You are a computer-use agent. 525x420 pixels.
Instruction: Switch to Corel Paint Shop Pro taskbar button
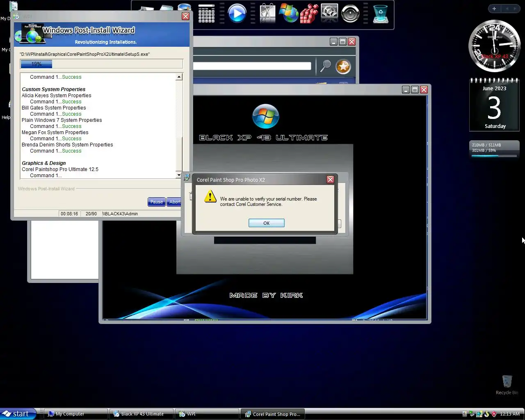(273, 414)
